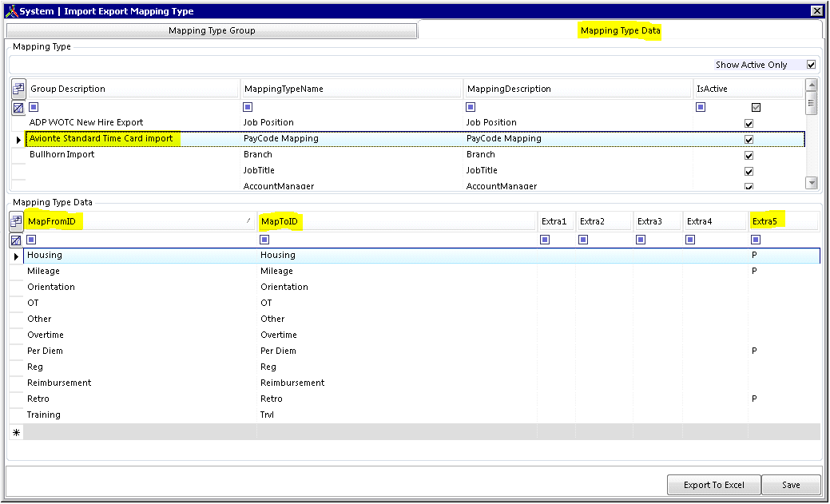Sort by the MappingDescription column header
Image resolution: width=830 pixels, height=504 pixels.
point(578,89)
